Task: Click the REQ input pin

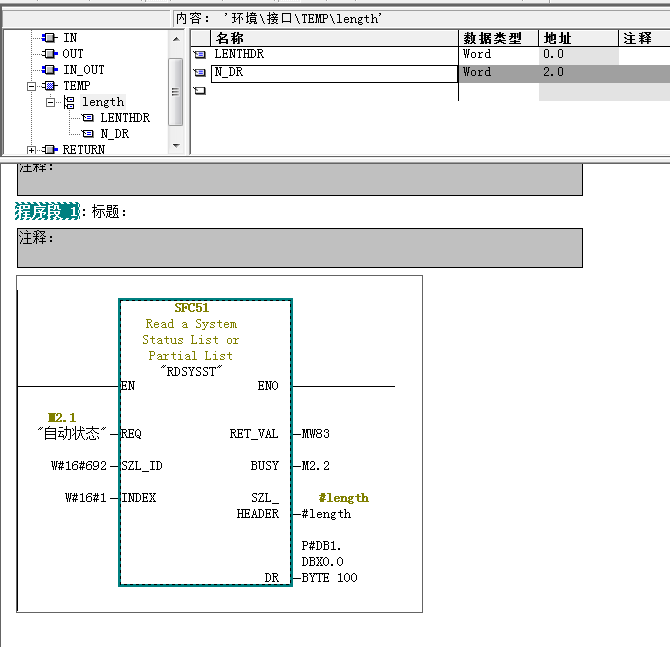Action: [x=131, y=434]
